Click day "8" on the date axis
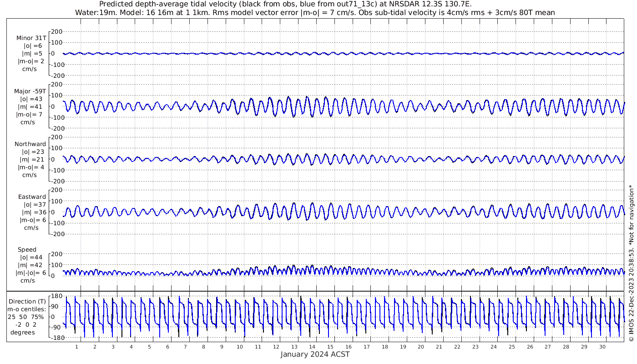The width and height of the screenshot is (637, 364). pos(203,347)
